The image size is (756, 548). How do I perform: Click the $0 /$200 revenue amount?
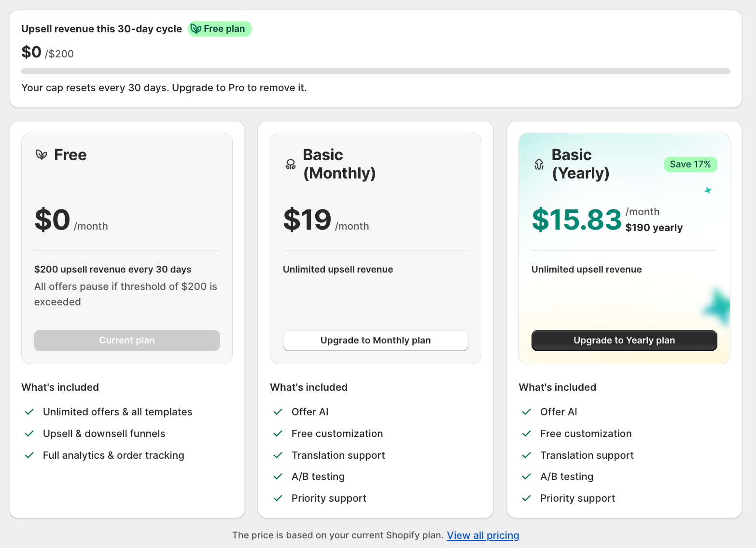coord(47,52)
